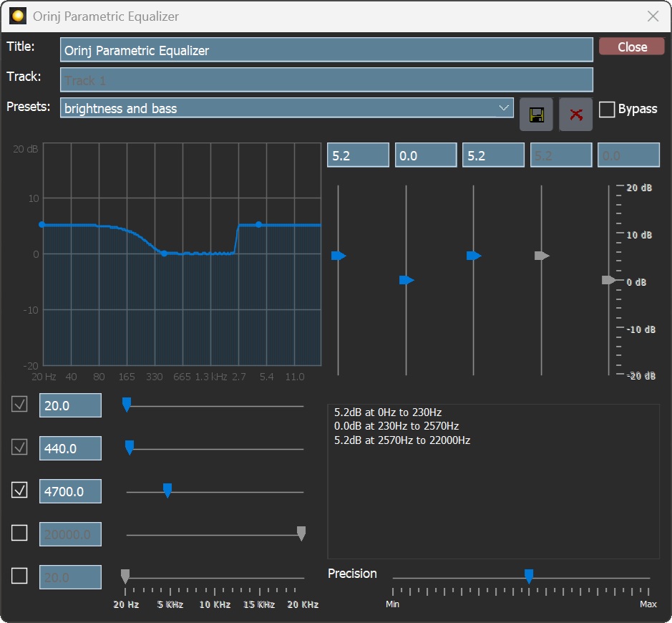Uncheck the 4700.0 frequency band checkbox
672x623 pixels.
19,491
